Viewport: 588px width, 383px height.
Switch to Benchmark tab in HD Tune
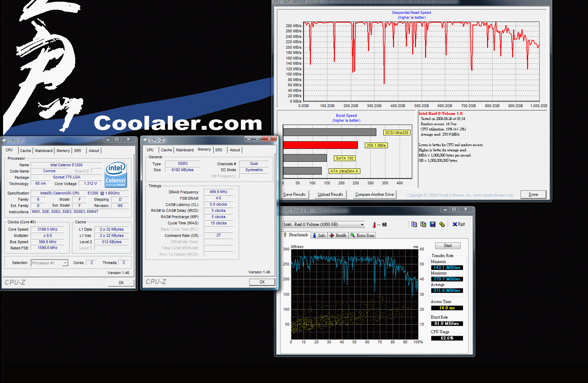pos(296,235)
